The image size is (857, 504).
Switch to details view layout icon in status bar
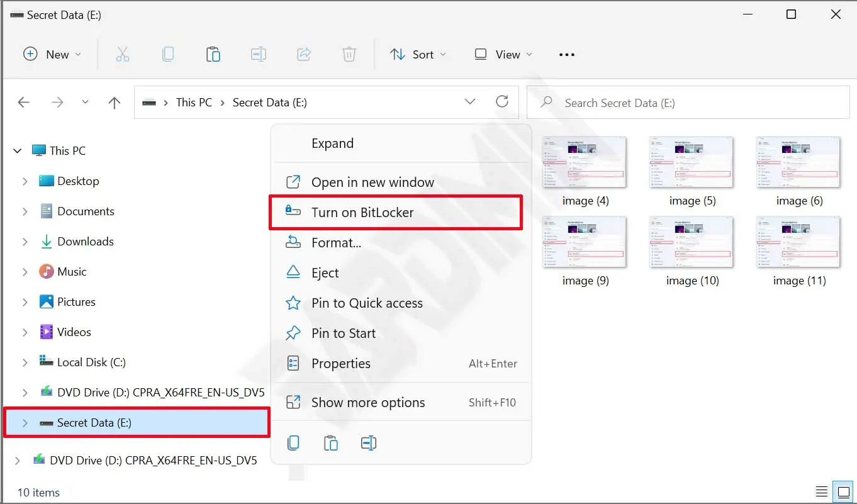(822, 491)
